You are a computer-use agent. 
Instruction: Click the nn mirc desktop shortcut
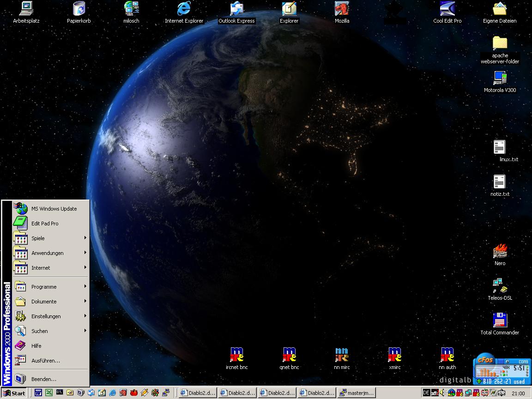click(342, 359)
